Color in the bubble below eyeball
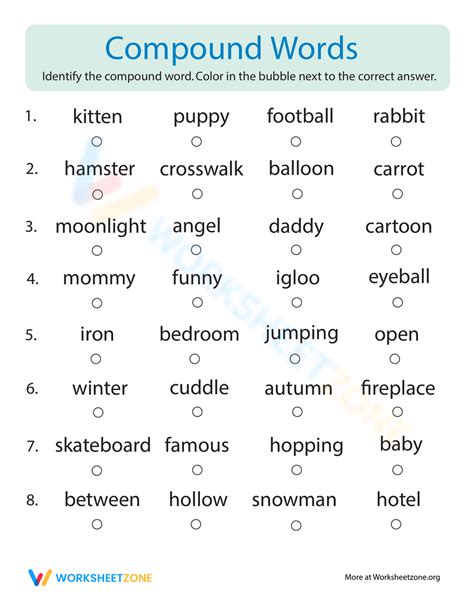This screenshot has width=474, height=598. [397, 302]
